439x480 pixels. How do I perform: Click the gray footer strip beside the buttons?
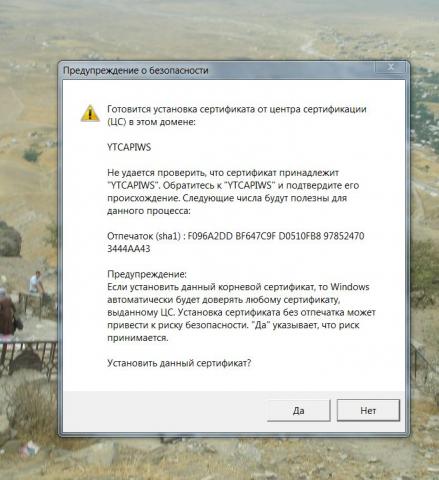165,411
